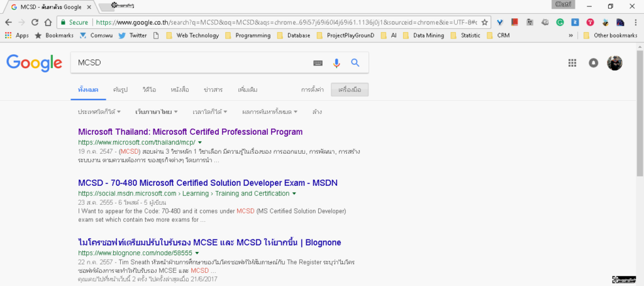The image size is (644, 286).
Task: Click the Chatri profile button
Action: pos(563,4)
